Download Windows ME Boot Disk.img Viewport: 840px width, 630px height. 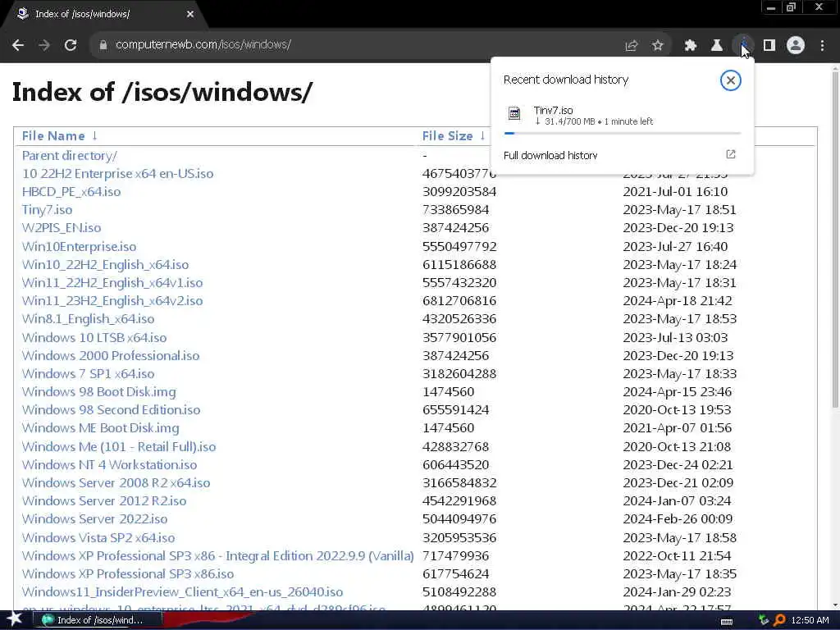click(100, 428)
